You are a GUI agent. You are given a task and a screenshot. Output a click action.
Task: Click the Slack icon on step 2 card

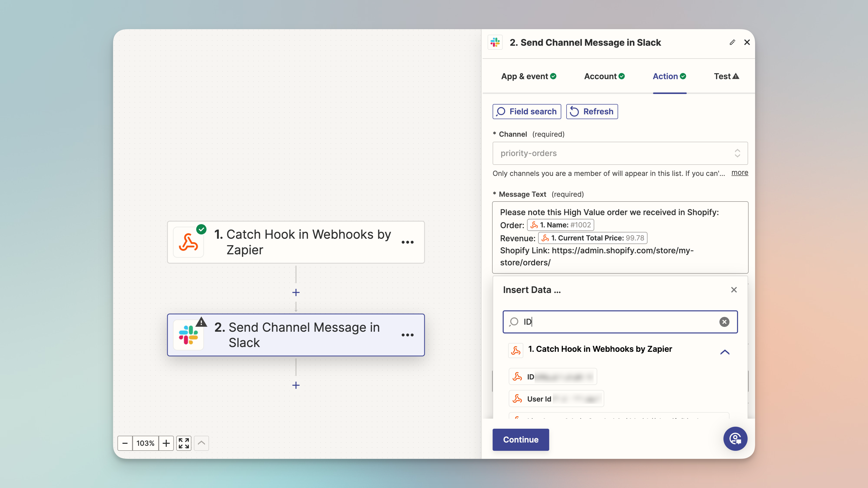(x=188, y=335)
